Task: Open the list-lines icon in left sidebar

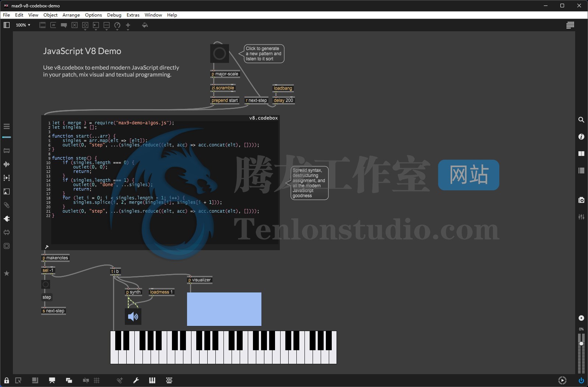Action: [7, 127]
